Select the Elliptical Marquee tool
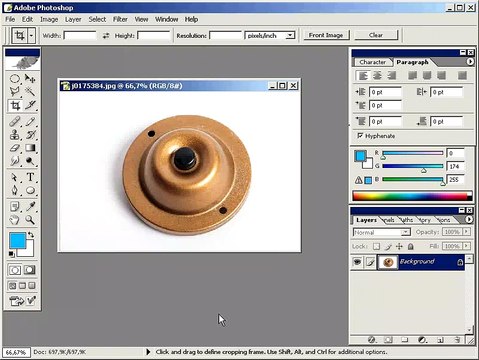The image size is (479, 360). pyautogui.click(x=15, y=79)
